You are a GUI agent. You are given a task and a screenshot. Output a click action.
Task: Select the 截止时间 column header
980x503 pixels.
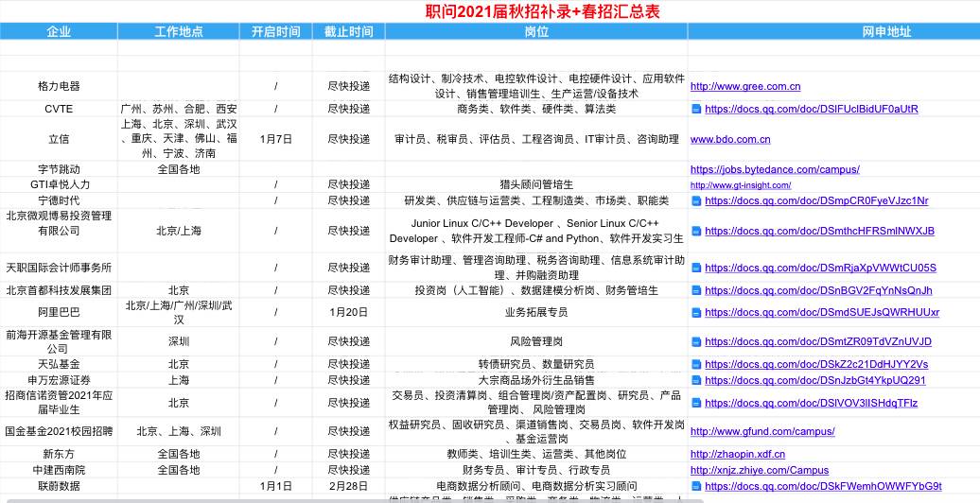coord(349,31)
